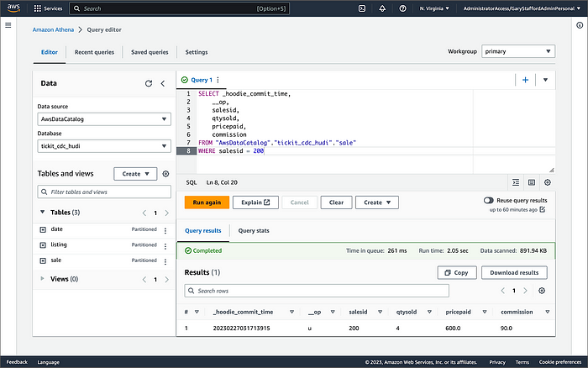This screenshot has height=368, width=588.
Task: Open the Amazon Athena breadcrumb link
Action: pos(53,29)
